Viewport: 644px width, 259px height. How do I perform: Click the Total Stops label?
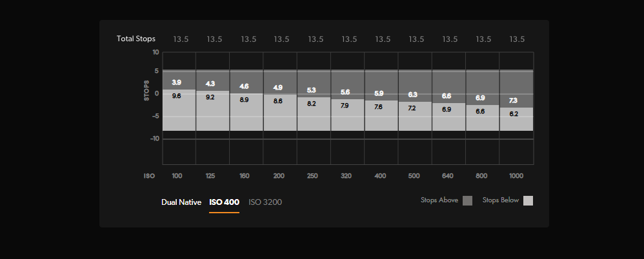coord(136,39)
